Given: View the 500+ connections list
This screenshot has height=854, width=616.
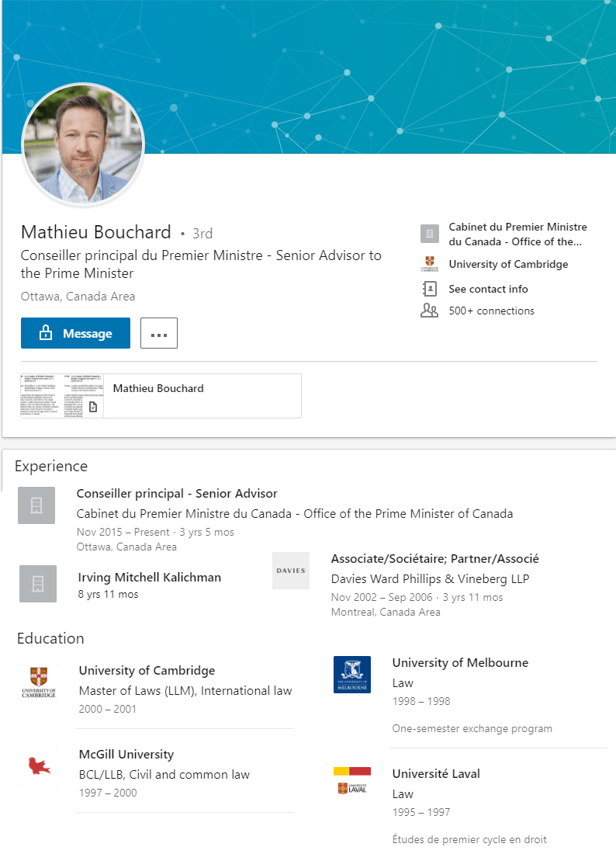Looking at the screenshot, I should click(x=491, y=311).
